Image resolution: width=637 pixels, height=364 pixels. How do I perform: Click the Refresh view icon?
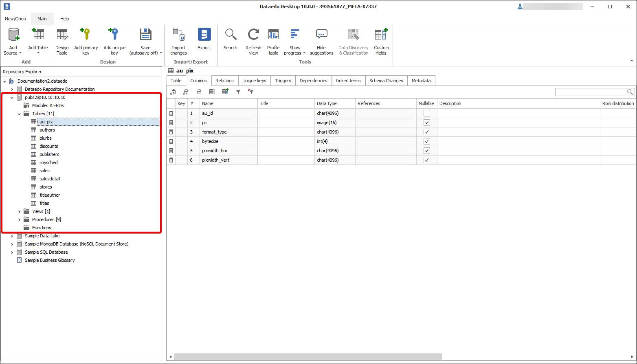[253, 35]
